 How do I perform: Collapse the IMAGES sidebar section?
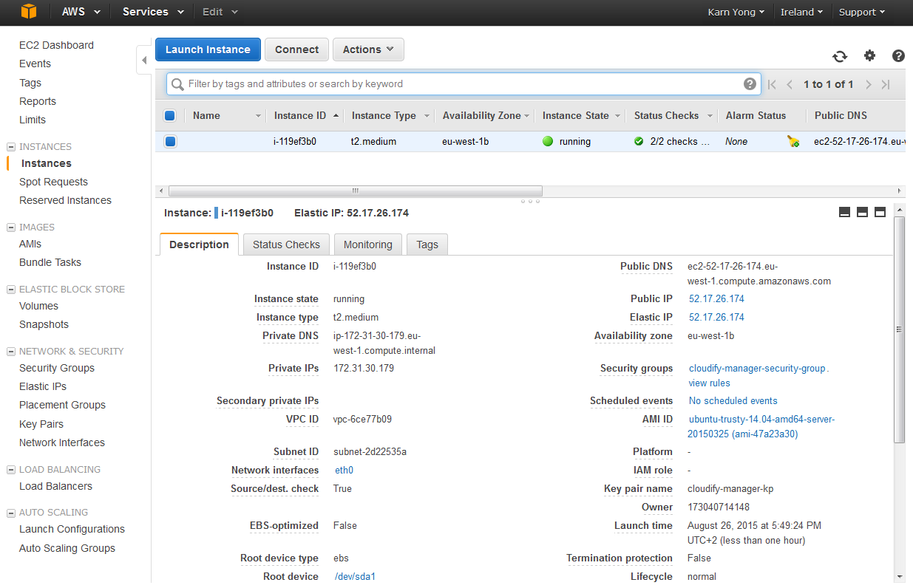coord(11,227)
